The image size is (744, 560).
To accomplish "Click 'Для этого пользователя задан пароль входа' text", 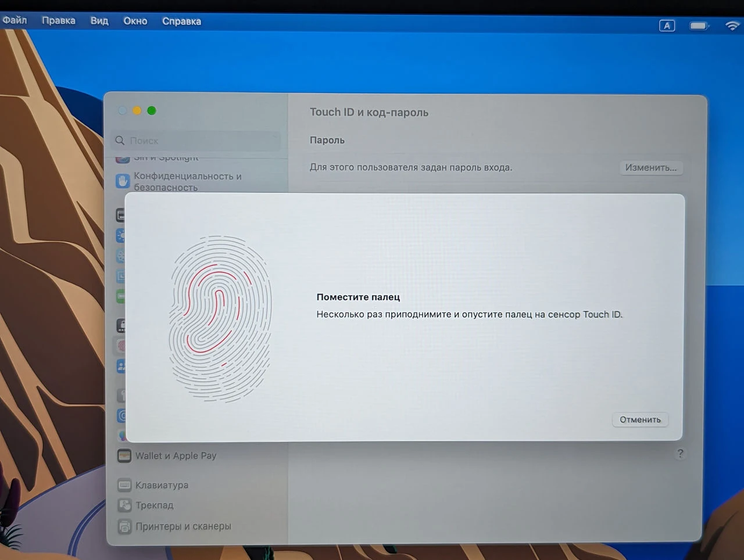I will 411,167.
